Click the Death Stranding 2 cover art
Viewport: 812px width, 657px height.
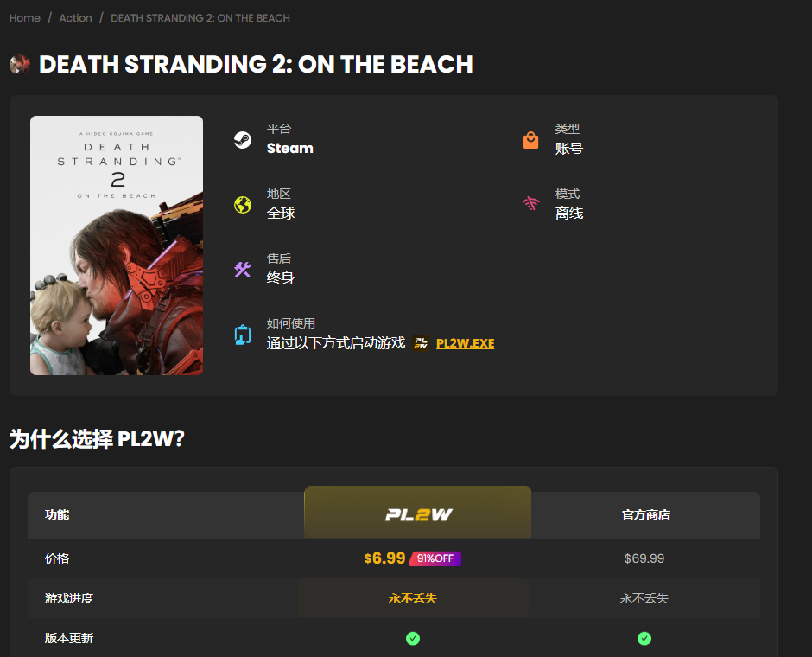point(117,246)
